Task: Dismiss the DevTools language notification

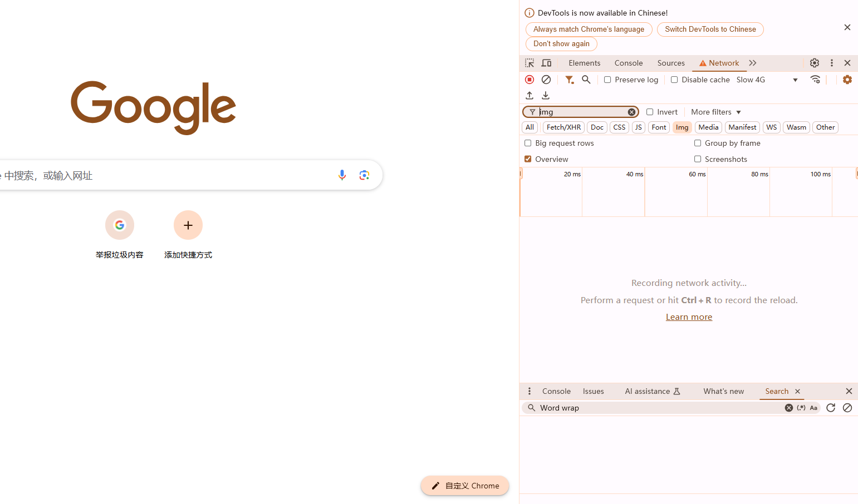Action: coord(847,27)
